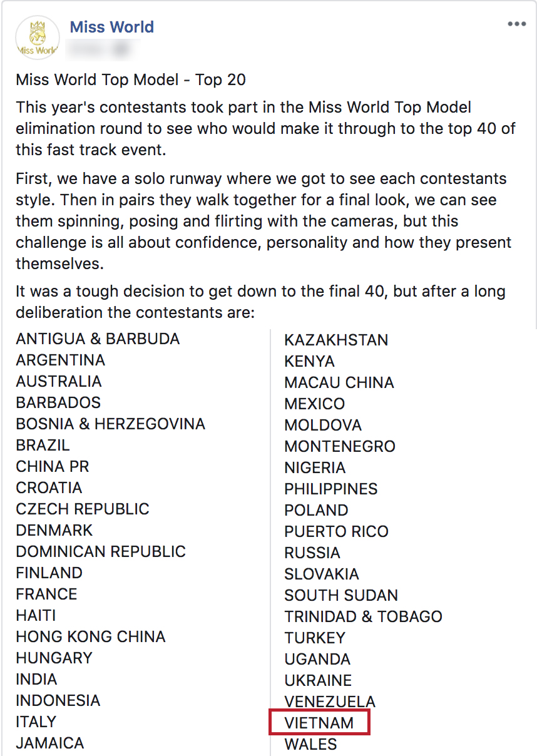Select BOSNIA & HERZEGOVINA text
Viewport: 537px width, 756px height.
click(111, 424)
